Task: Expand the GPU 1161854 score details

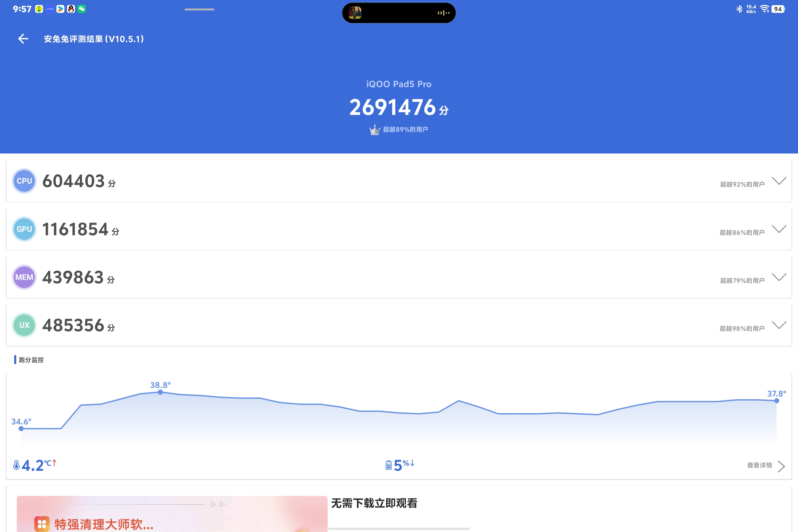Action: pos(779,229)
